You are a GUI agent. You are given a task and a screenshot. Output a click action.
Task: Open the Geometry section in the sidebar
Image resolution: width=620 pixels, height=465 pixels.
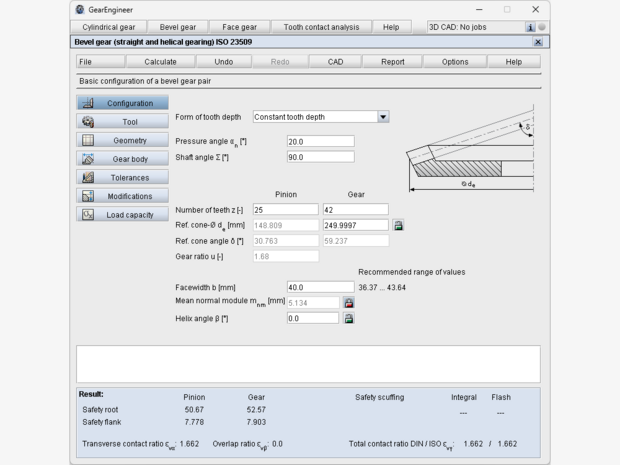tap(122, 140)
